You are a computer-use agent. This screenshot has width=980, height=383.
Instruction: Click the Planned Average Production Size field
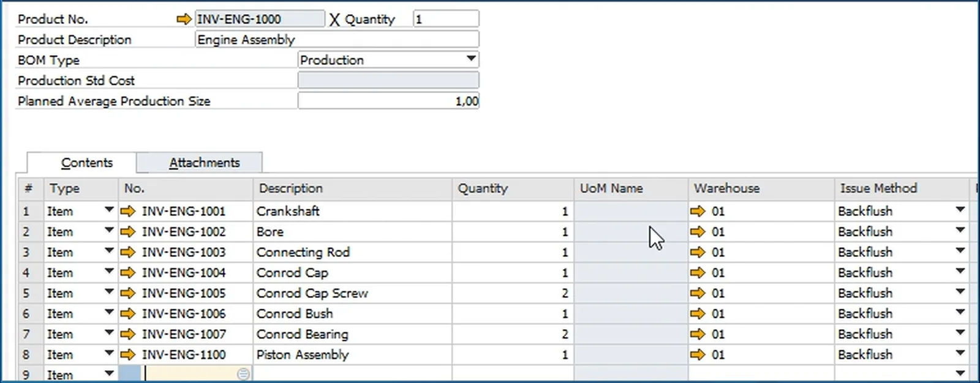[x=388, y=101]
